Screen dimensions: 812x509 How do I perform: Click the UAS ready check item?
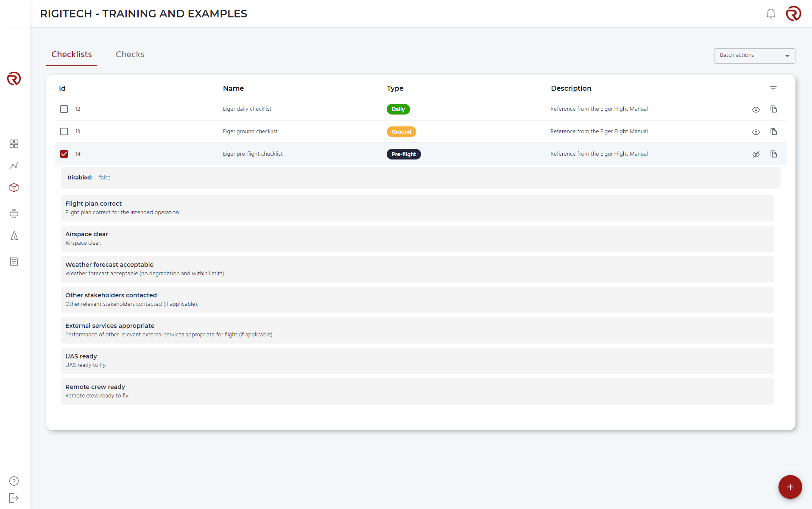[x=418, y=361]
